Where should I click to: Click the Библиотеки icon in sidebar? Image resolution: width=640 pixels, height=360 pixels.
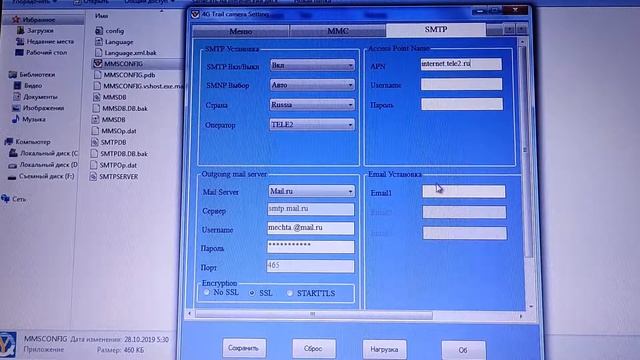pos(13,75)
